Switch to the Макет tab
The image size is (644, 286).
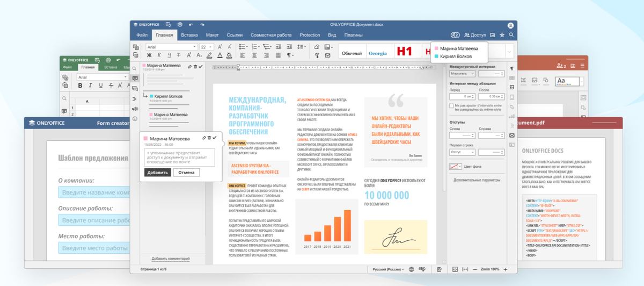[x=212, y=35]
